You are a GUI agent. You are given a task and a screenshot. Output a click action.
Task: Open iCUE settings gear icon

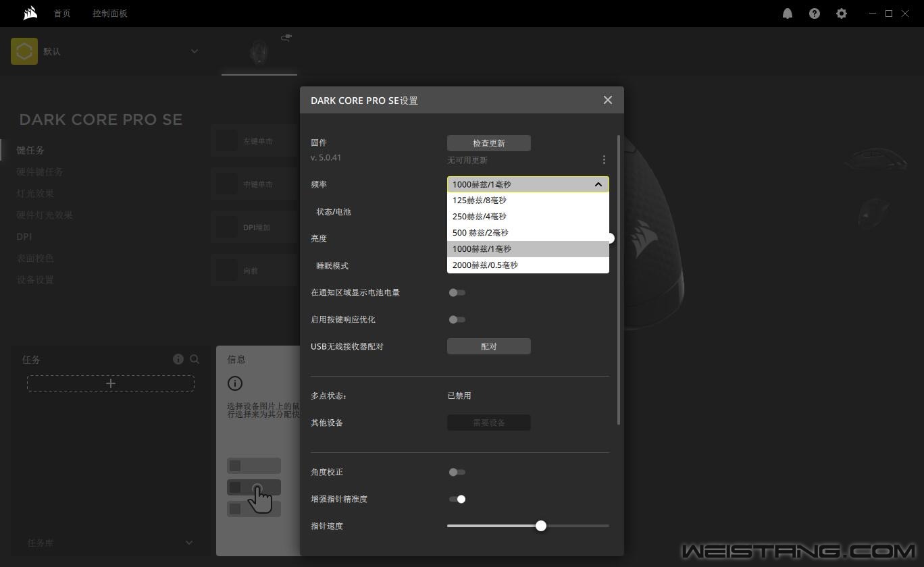842,13
